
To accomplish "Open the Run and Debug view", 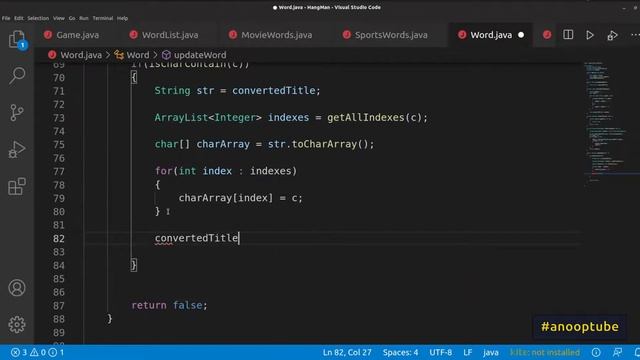I will tap(17, 149).
